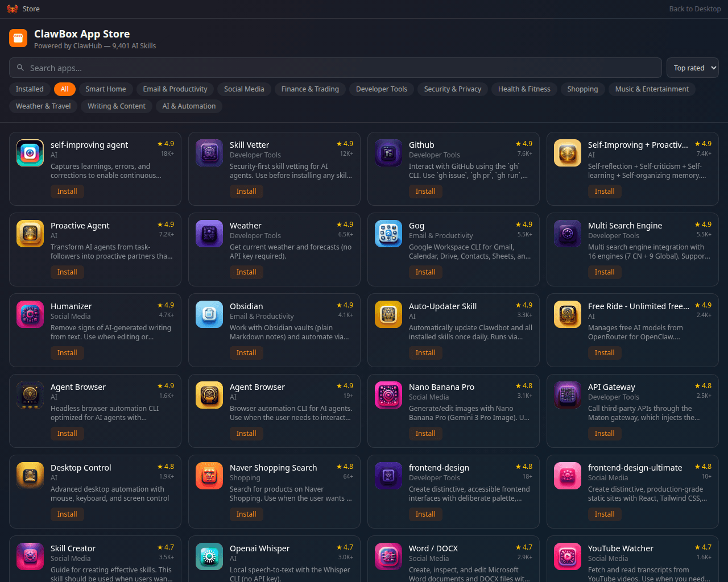Image resolution: width=728 pixels, height=582 pixels.
Task: Click the self-improving agent app icon
Action: pos(30,153)
